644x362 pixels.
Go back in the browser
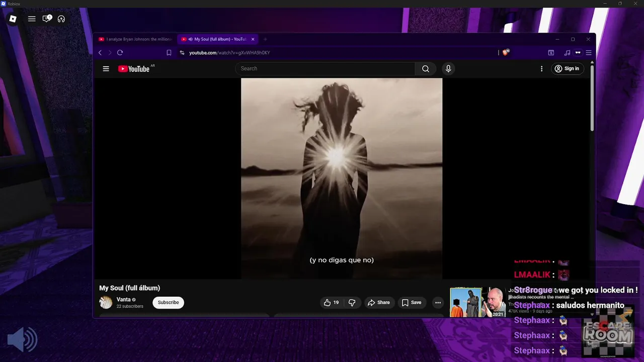100,53
